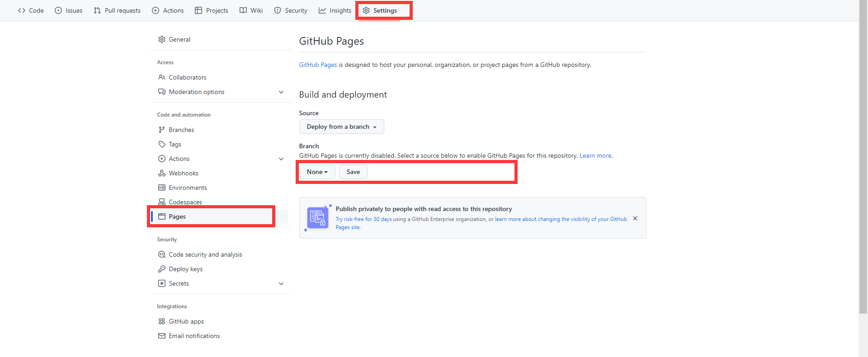Click the Learn more link
Viewport: 868px width, 357px height.
[x=595, y=155]
